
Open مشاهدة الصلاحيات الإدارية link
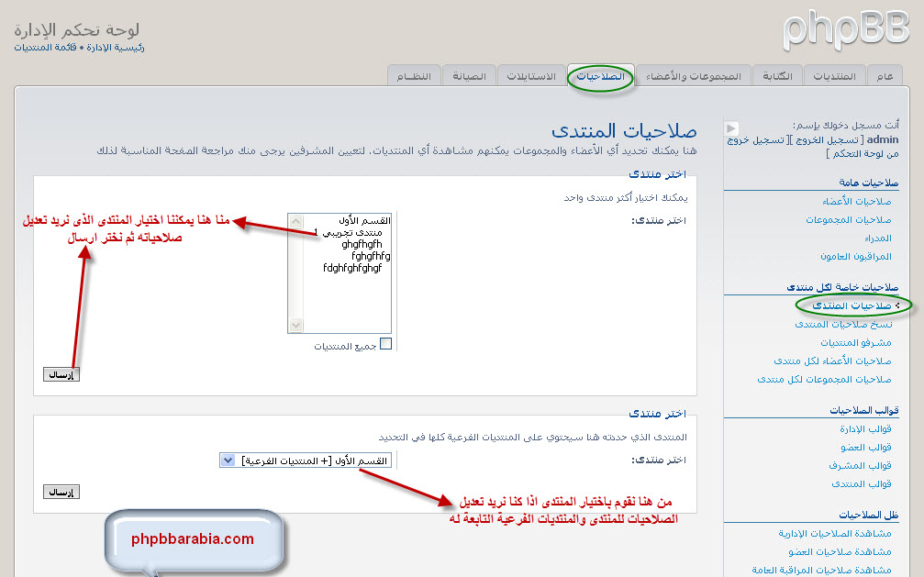(x=834, y=533)
